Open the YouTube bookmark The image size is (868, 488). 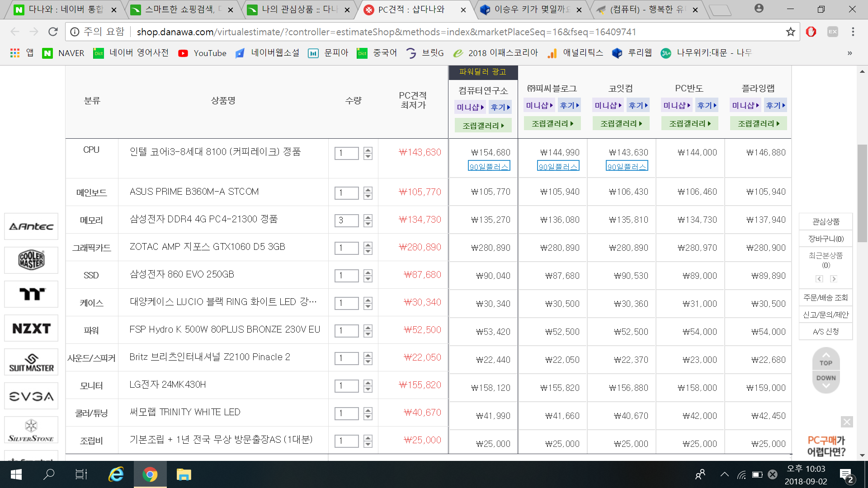202,53
